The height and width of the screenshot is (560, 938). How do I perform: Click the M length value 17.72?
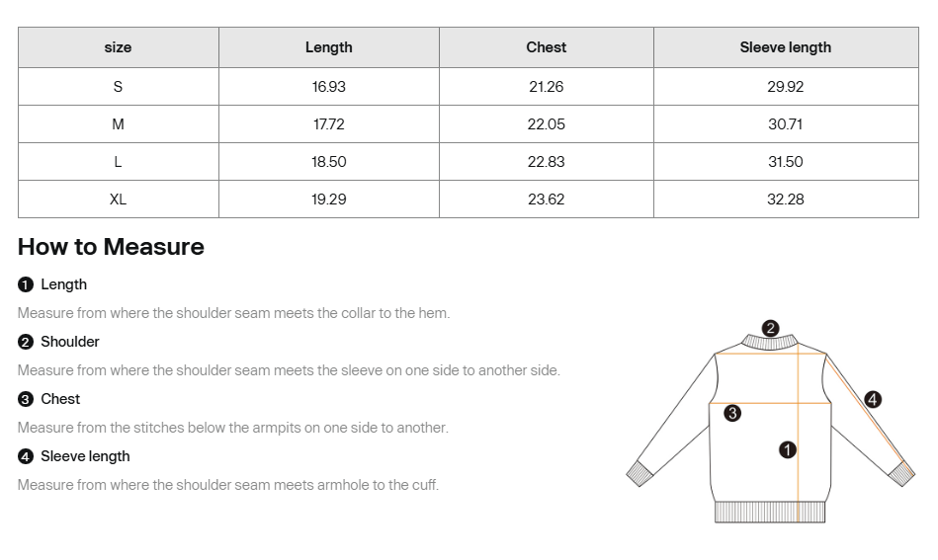coord(329,124)
